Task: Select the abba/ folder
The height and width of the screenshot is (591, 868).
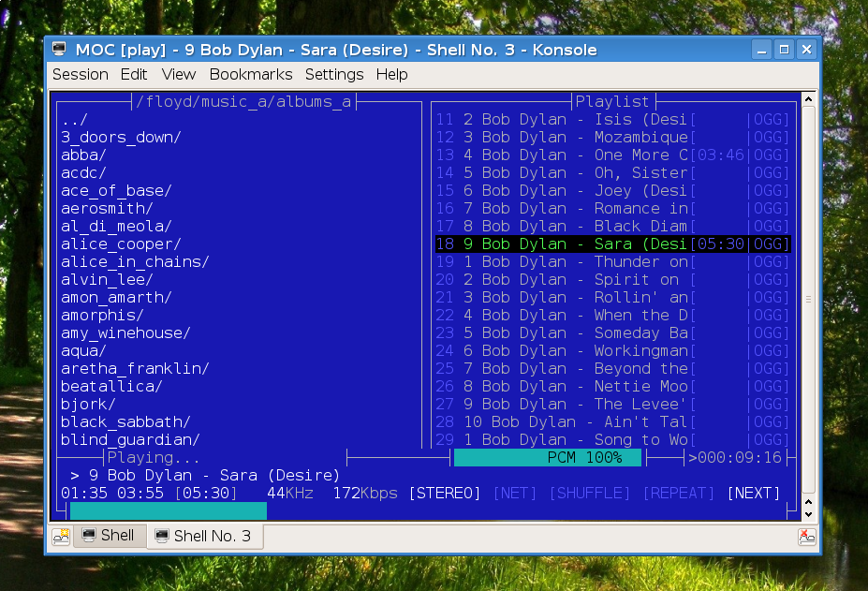Action: point(83,155)
